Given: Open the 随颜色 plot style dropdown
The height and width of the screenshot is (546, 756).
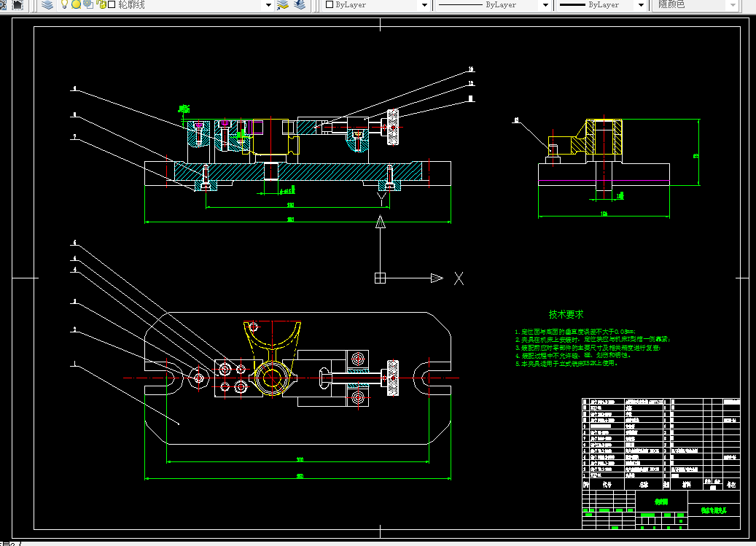Looking at the screenshot, I should pos(695,5).
